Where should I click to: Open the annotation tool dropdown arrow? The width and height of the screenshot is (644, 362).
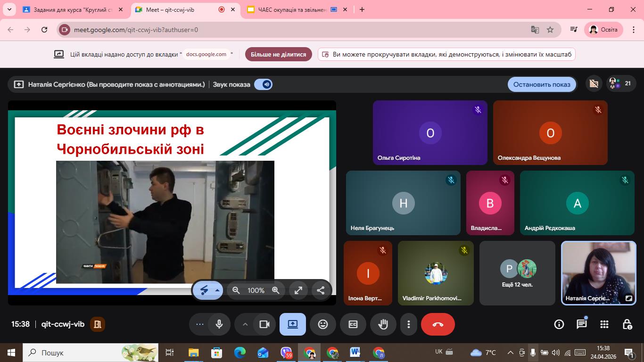pos(217,290)
